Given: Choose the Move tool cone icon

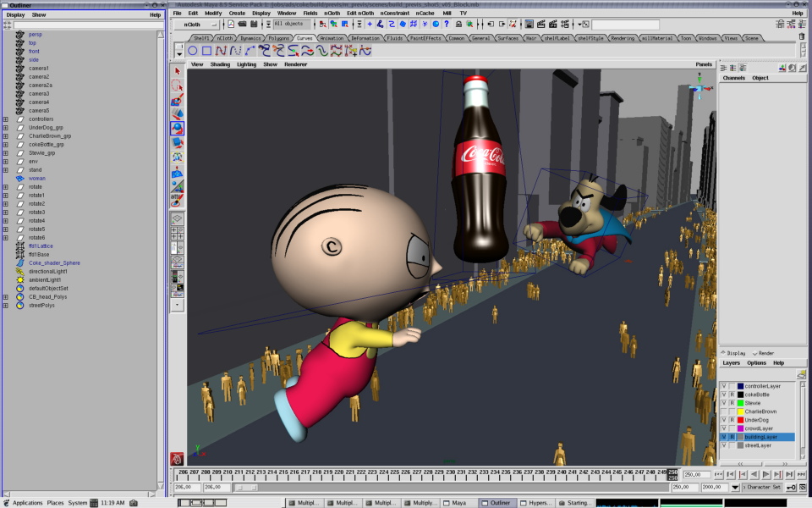Looking at the screenshot, I should (177, 113).
